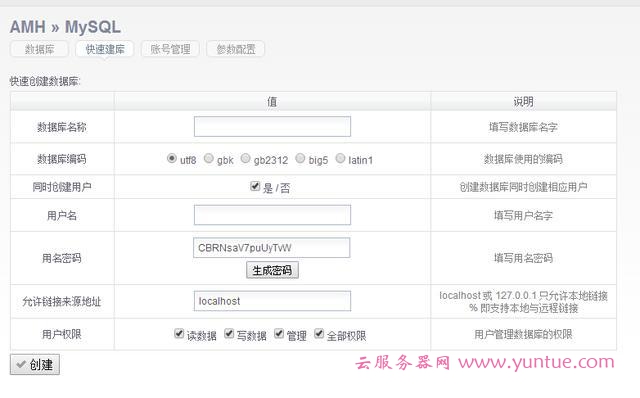
Task: Click the 填写用户名字 description text
Action: [523, 215]
